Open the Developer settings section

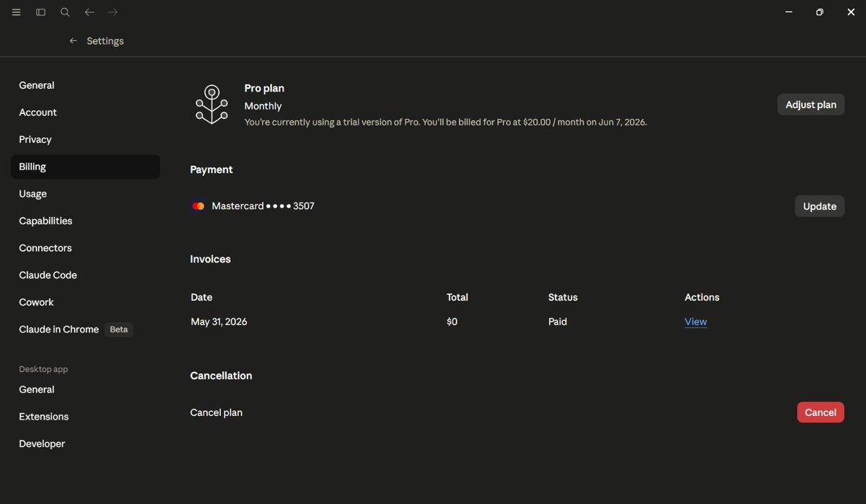42,443
